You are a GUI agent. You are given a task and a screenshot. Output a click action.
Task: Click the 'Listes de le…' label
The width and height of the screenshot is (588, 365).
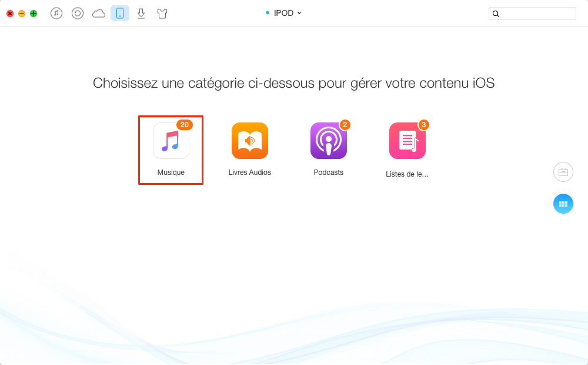pyautogui.click(x=407, y=174)
